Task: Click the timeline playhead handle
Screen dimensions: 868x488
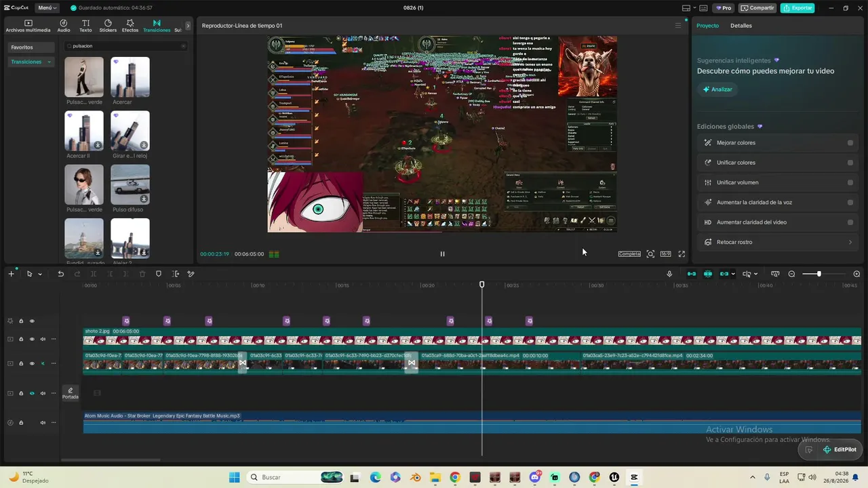Action: click(482, 285)
